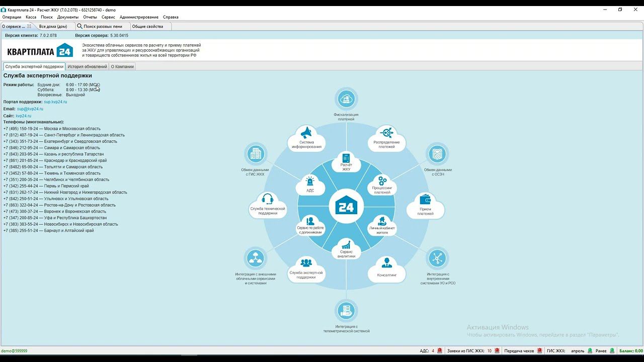Switch to the Поиск разовых пени tab
644x362 pixels.
pos(103,26)
